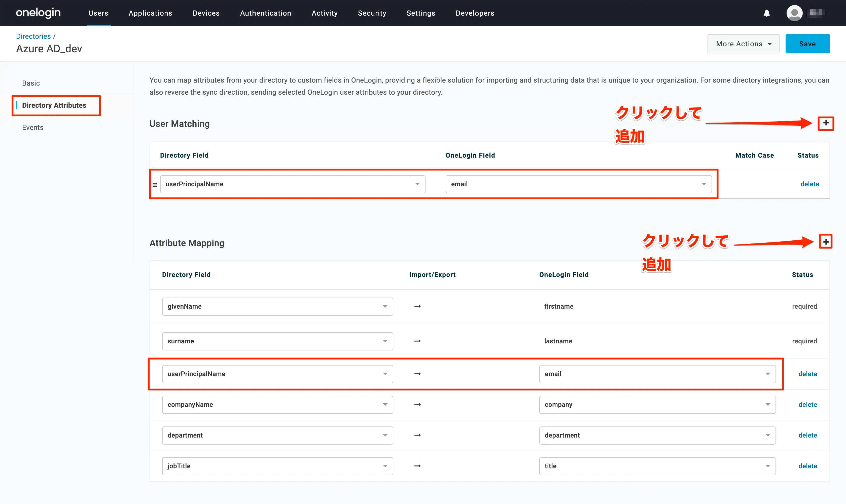This screenshot has width=846, height=504.
Task: Expand the givenName directory field dropdown
Action: (277, 306)
